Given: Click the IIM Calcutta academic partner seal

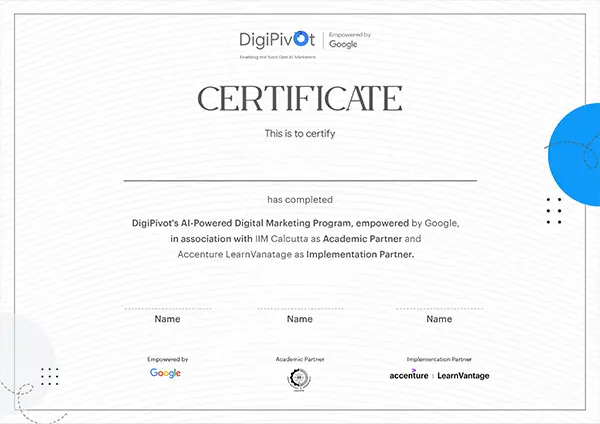Looking at the screenshot, I should pos(299,379).
